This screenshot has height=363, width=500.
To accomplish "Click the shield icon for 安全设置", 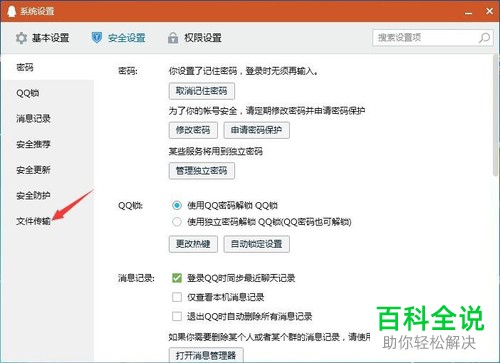I will (x=97, y=38).
